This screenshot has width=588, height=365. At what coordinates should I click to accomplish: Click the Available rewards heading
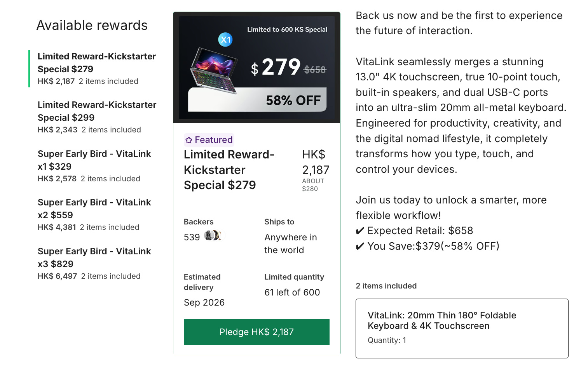point(92,25)
